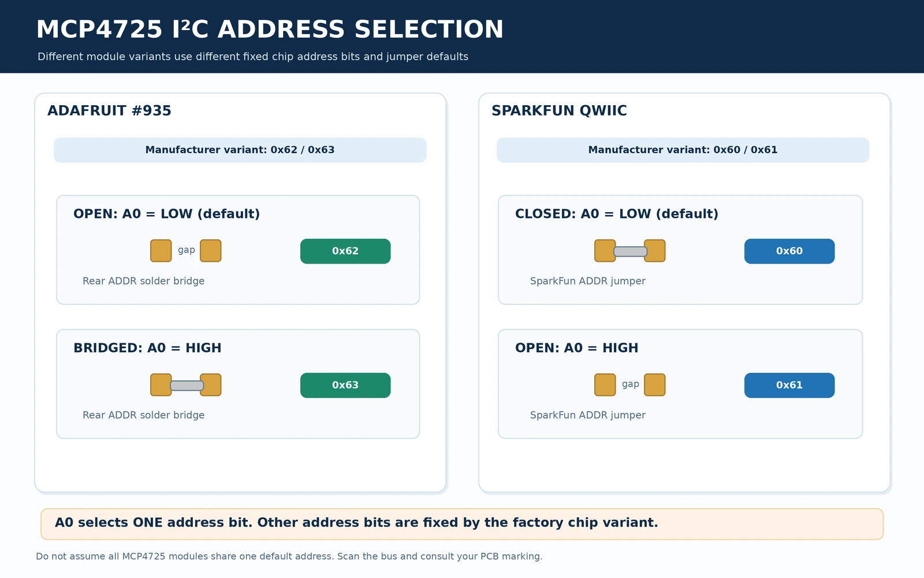
Task: Click 'SparkFun ADDR jumper' under OPEN A0 HIGH card
Action: [x=588, y=415]
